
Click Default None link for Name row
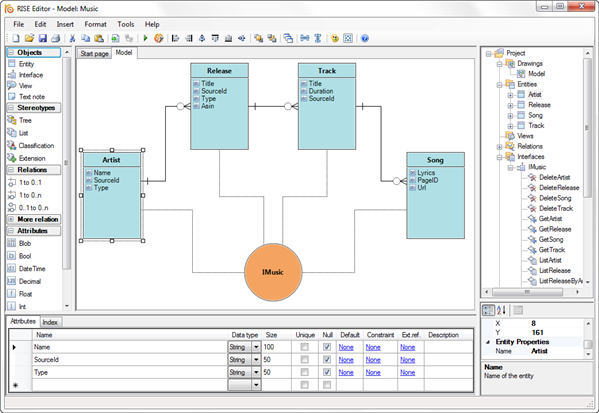click(x=346, y=347)
